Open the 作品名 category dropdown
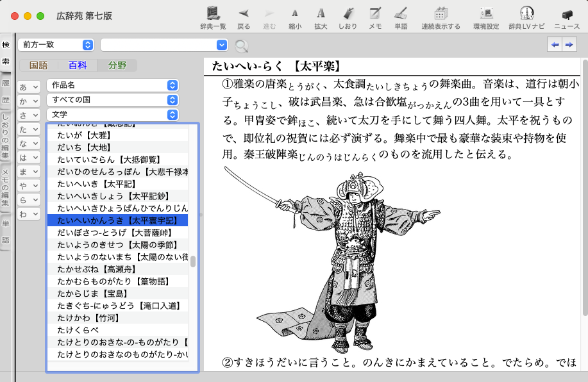The width and height of the screenshot is (588, 382). [112, 85]
